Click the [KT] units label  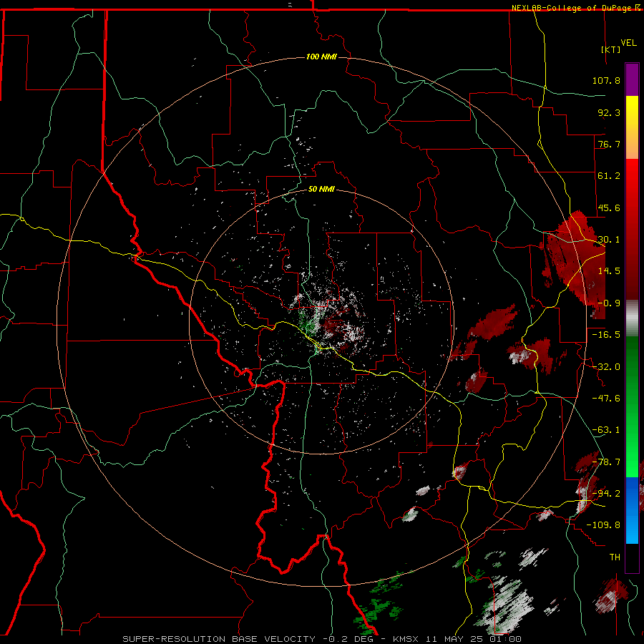pos(611,49)
